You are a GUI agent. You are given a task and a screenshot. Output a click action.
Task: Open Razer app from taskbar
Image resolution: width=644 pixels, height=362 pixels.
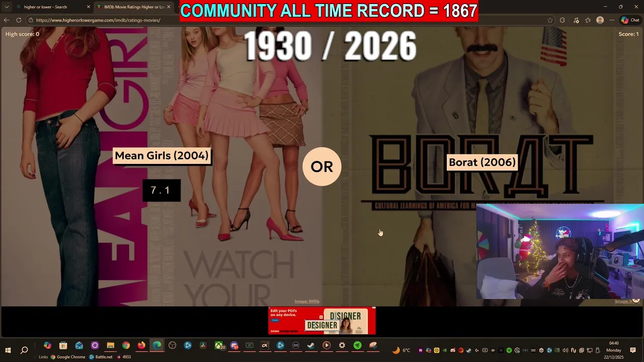coord(357,345)
